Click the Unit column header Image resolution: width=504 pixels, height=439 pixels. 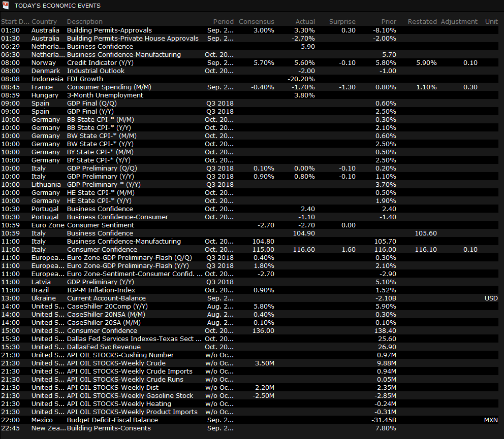(x=491, y=22)
